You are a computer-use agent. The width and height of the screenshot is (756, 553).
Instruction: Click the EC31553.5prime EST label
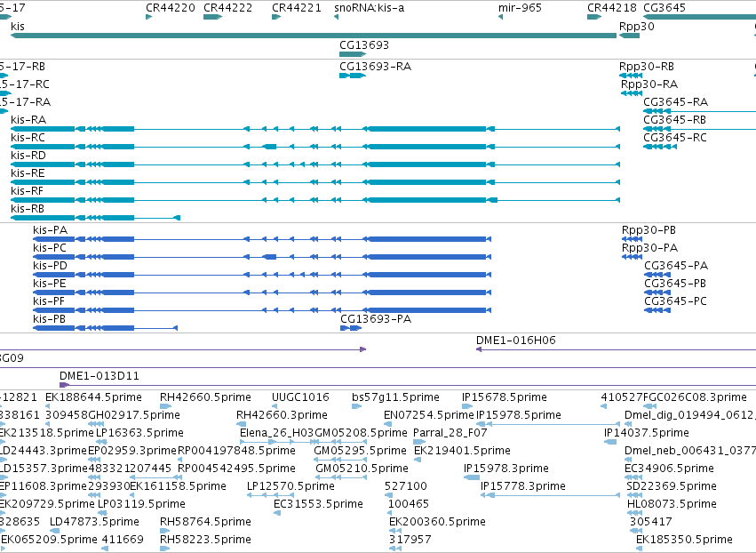[318, 505]
